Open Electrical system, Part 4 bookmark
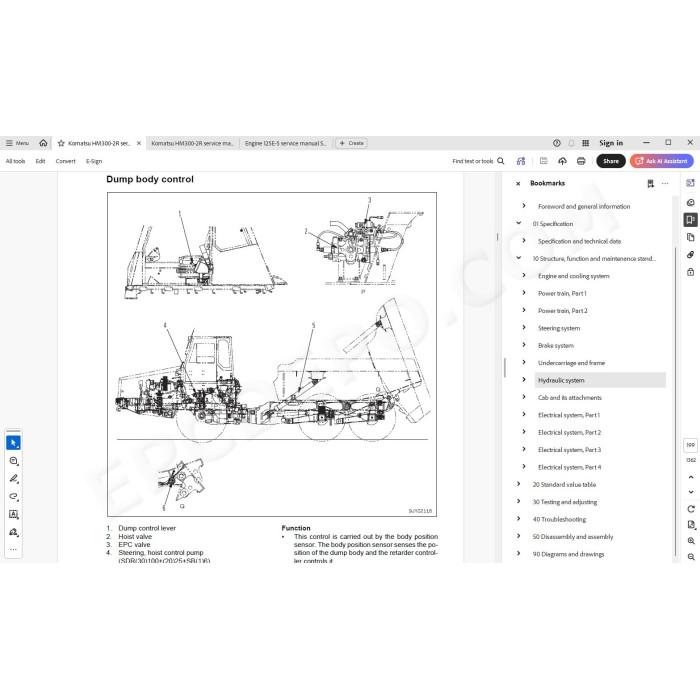The height and width of the screenshot is (700, 700). (569, 467)
